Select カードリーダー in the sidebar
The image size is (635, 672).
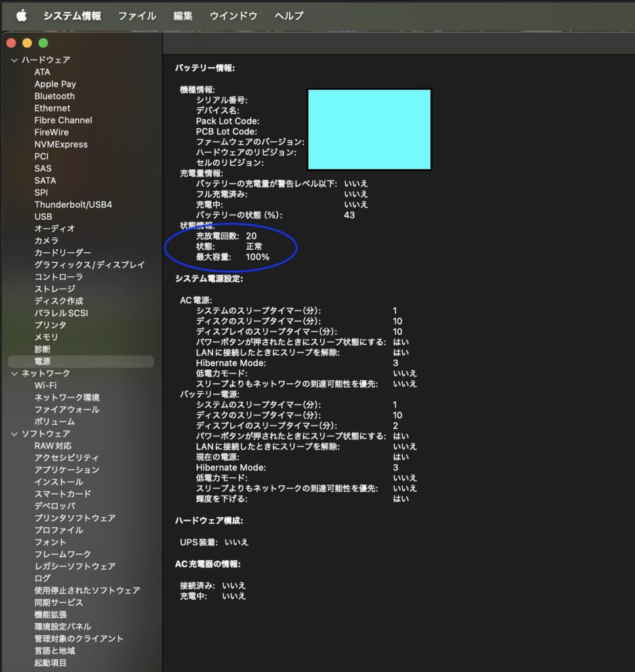[62, 253]
